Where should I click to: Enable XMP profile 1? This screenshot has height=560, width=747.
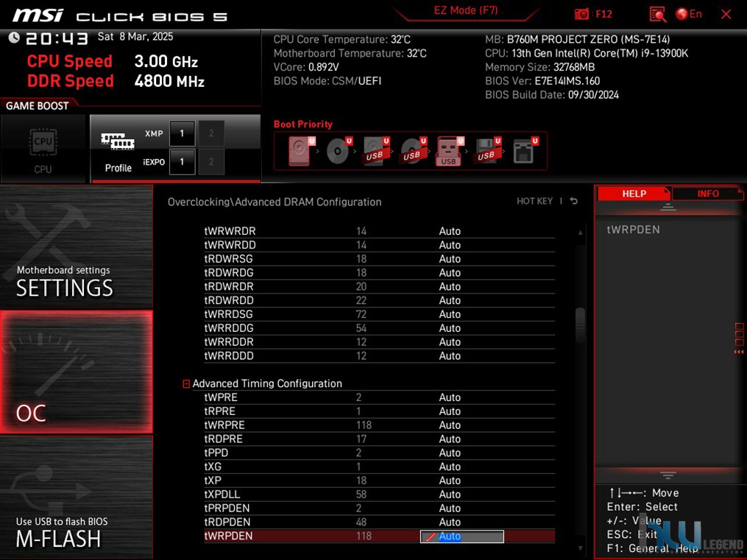coord(182,133)
